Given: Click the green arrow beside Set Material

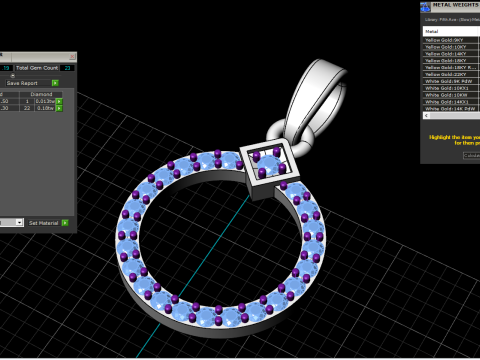Looking at the screenshot, I should [65, 223].
